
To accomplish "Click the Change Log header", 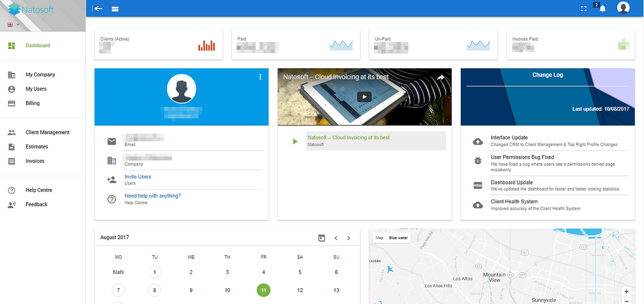I will pos(547,75).
